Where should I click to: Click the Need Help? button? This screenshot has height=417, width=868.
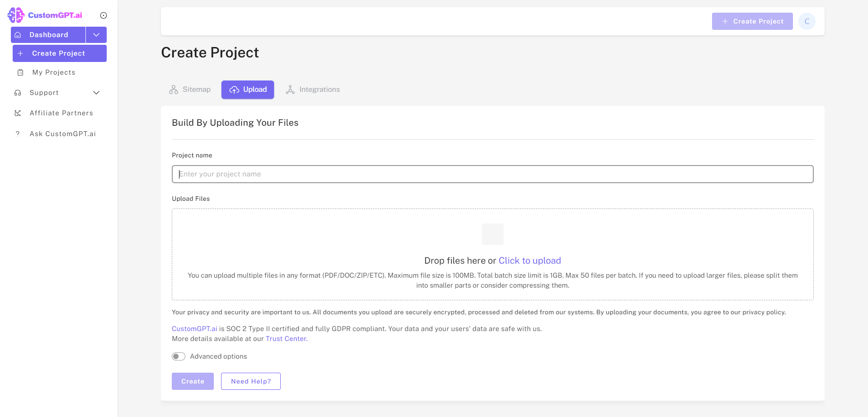coord(251,381)
